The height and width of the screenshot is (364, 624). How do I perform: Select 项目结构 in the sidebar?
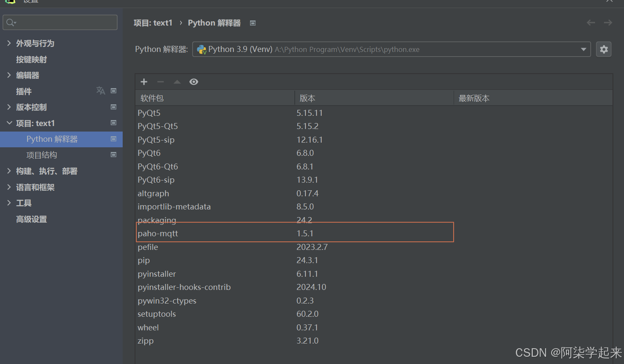click(x=41, y=155)
